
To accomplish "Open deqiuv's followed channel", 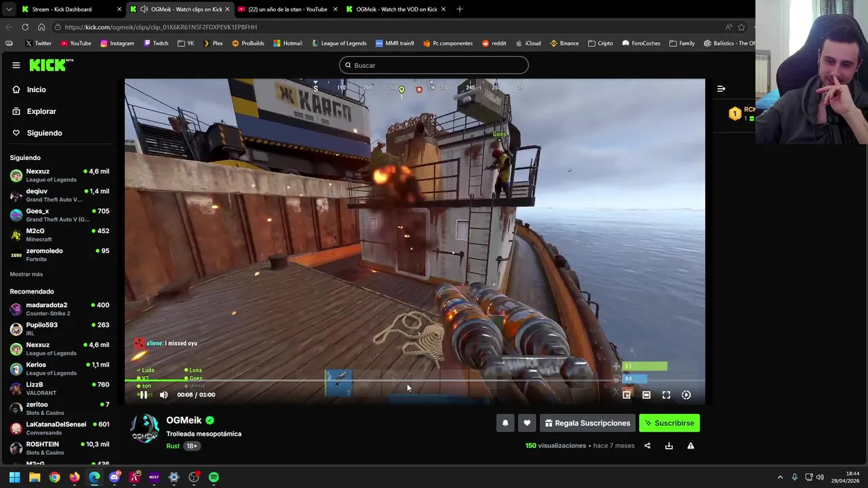I will [x=60, y=195].
